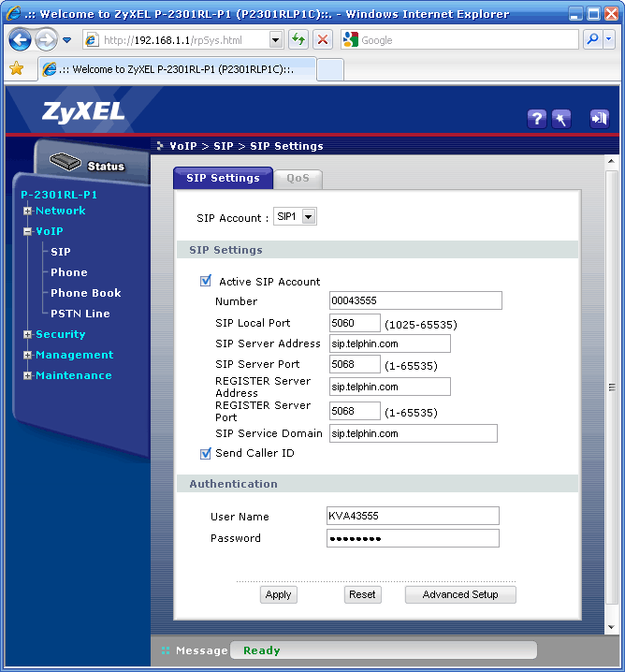Click the Network link in sidebar

61,211
